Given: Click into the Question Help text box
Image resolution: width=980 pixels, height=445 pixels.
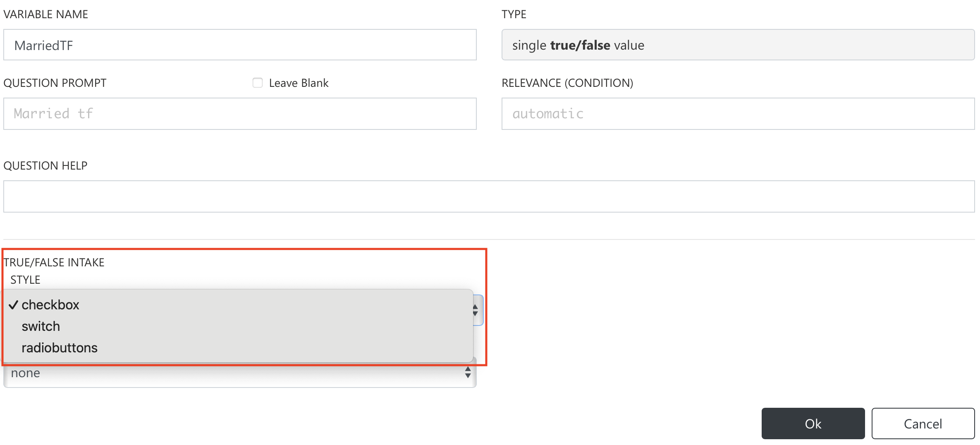Looking at the screenshot, I should (489, 196).
